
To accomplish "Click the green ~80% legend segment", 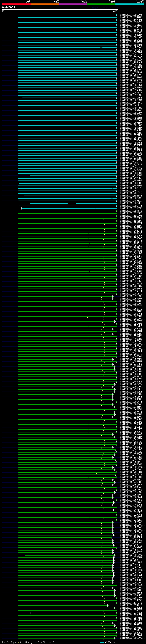I will click(101, 4).
